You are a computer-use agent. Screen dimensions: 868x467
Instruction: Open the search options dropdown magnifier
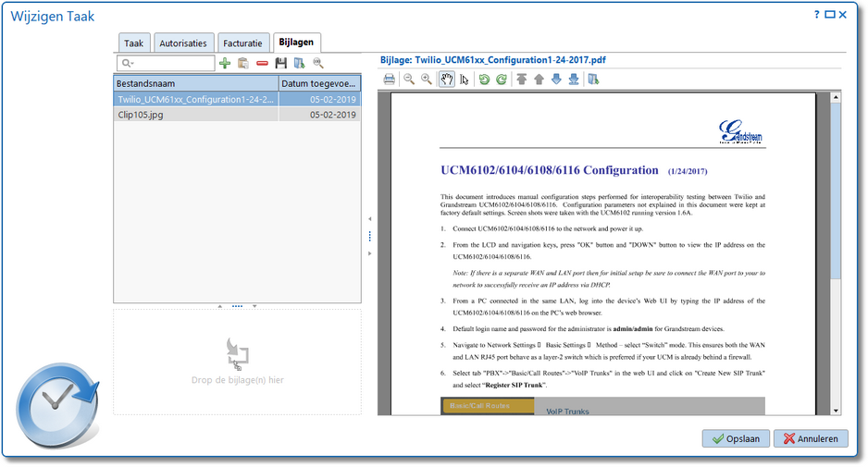click(128, 63)
